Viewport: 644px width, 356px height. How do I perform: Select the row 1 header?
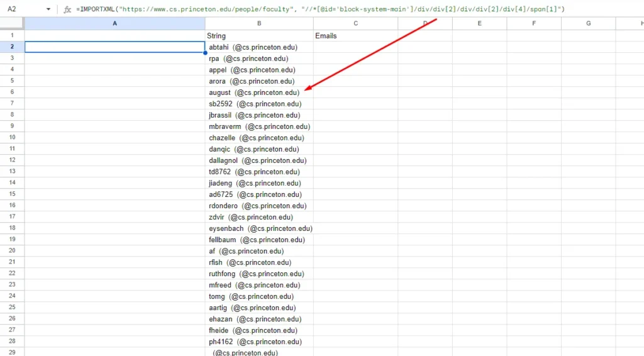tap(12, 36)
